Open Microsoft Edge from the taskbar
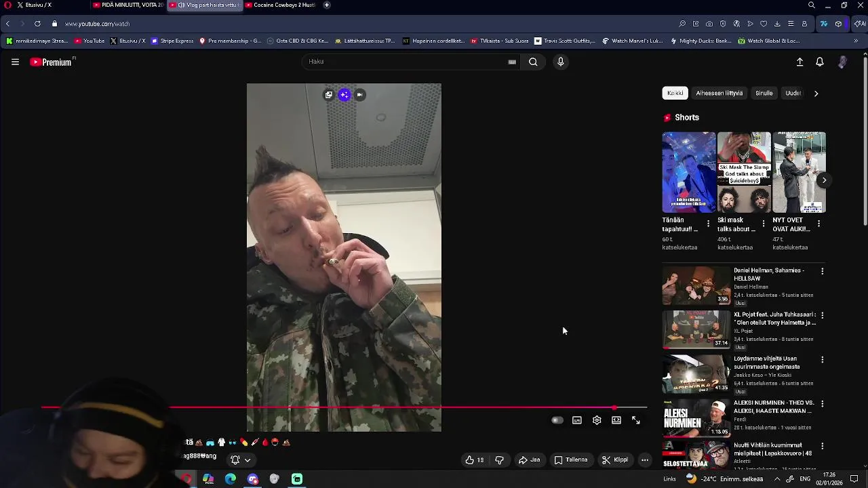868x488 pixels. (231, 479)
